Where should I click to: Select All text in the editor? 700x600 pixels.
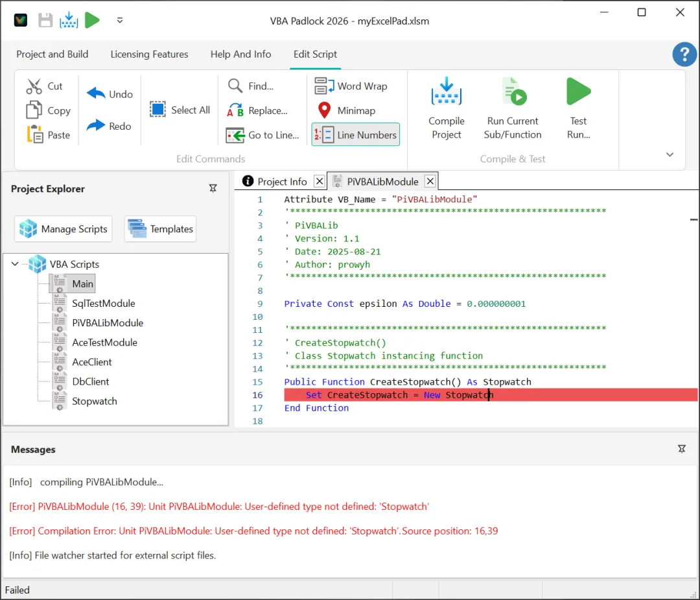[x=180, y=110]
